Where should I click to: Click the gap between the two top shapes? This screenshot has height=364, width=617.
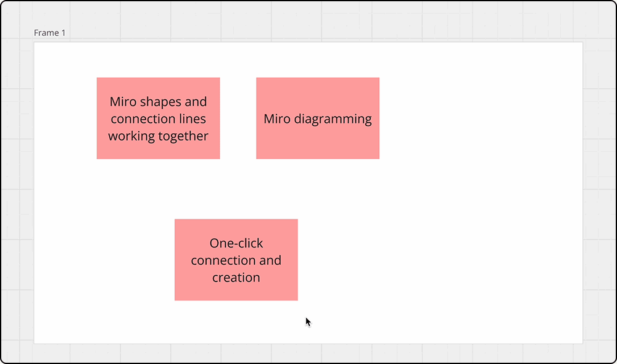[238, 118]
